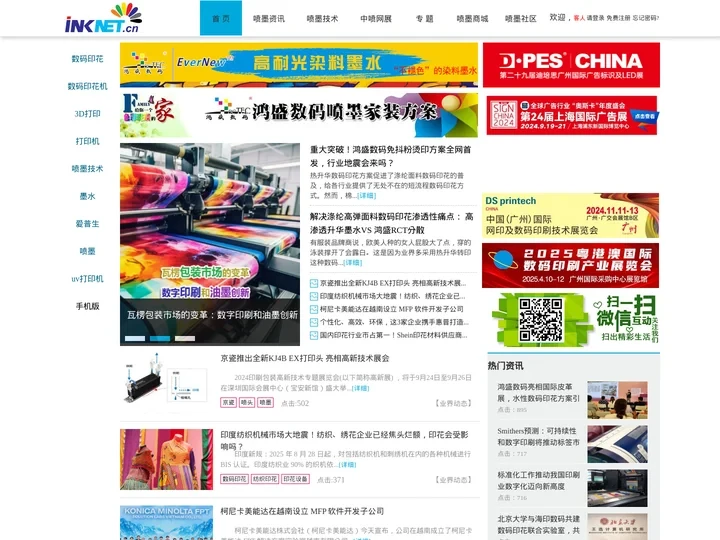
Task: Click 详细 link after 热升华数码印花 summary
Action: (366, 196)
